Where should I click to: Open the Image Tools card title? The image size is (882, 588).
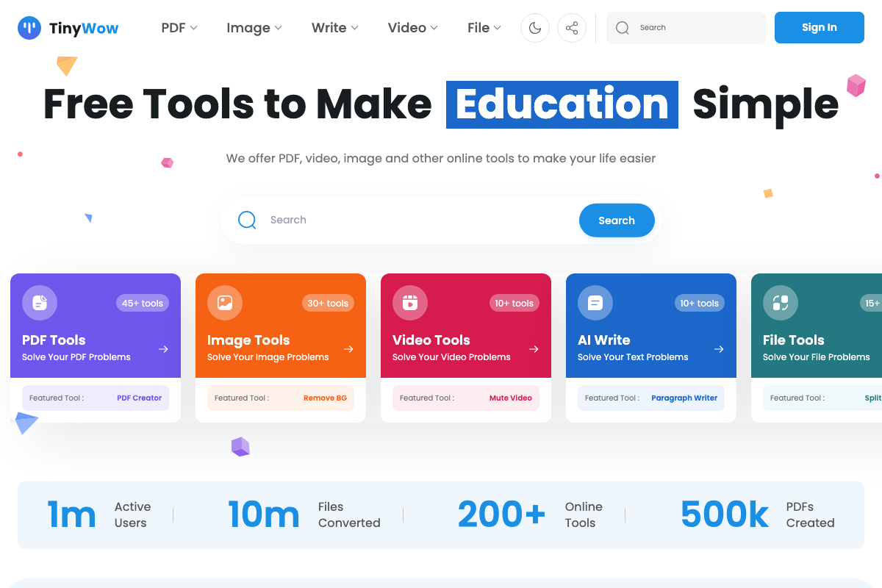248,340
